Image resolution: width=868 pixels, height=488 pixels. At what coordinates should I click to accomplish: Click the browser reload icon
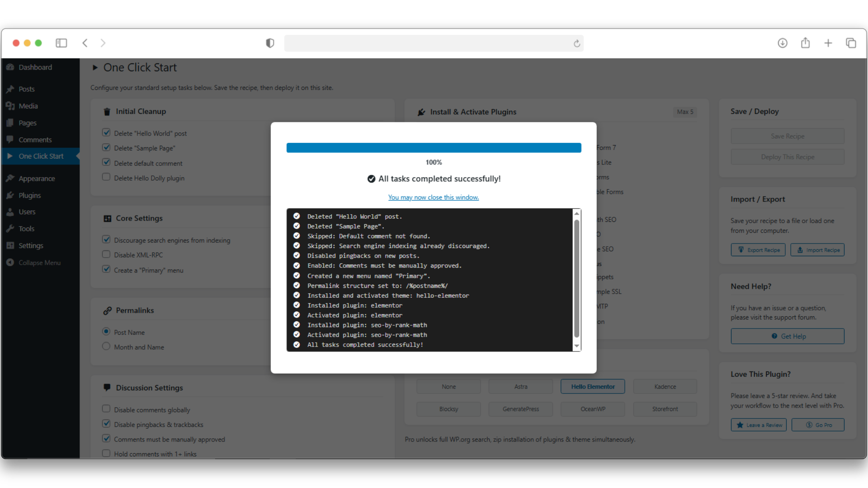[577, 43]
